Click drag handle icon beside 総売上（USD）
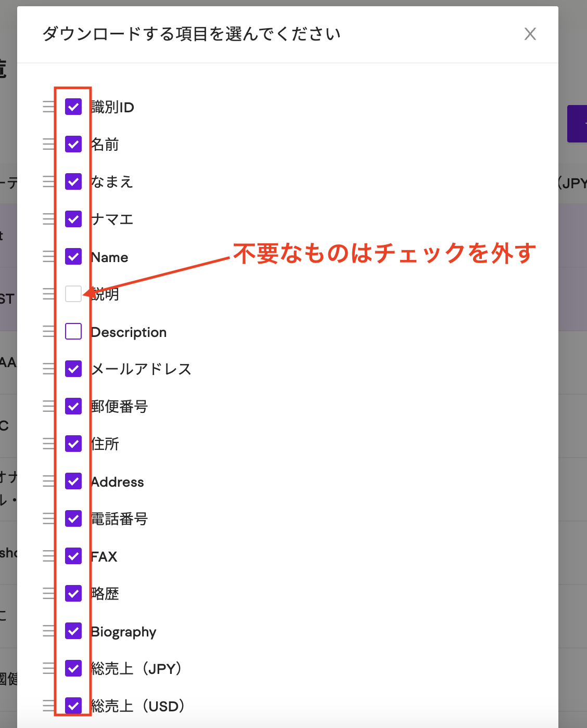 click(48, 706)
